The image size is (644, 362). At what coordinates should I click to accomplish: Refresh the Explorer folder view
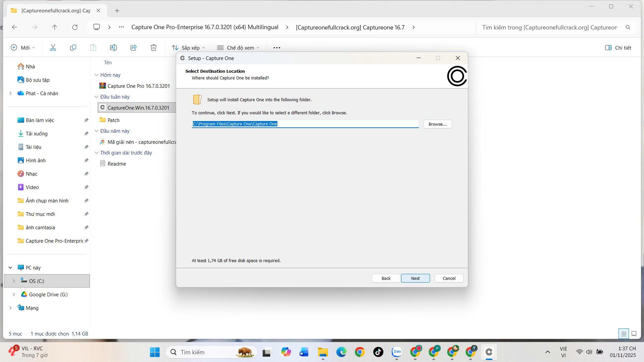[75, 27]
